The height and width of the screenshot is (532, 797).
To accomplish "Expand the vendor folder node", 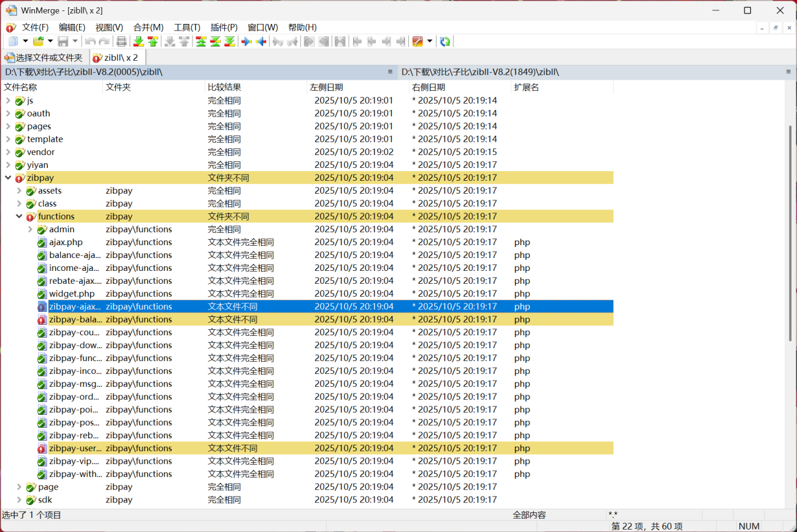I will [x=8, y=152].
